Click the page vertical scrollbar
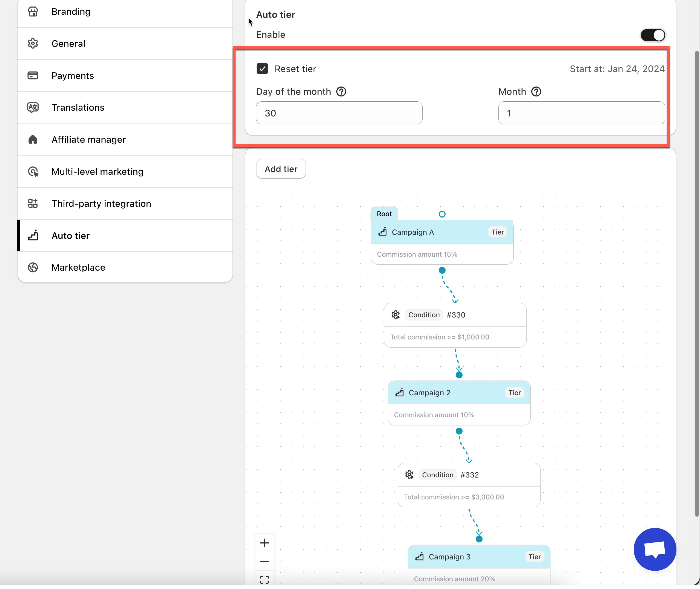The width and height of the screenshot is (700, 589). click(697, 283)
